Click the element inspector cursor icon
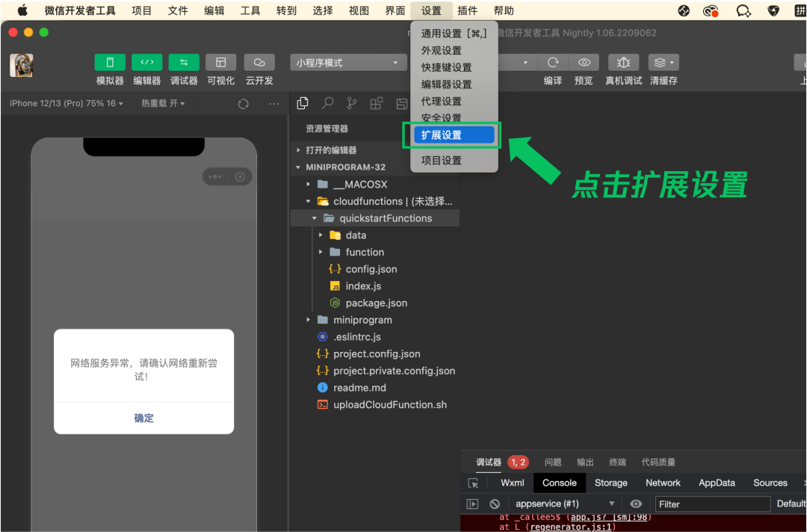Image resolution: width=807 pixels, height=532 pixels. (473, 483)
